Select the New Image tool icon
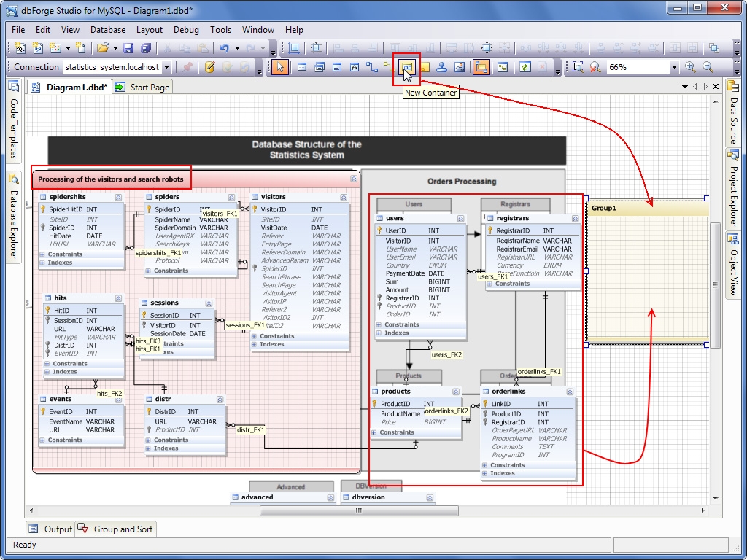This screenshot has width=747, height=560. pos(460,67)
